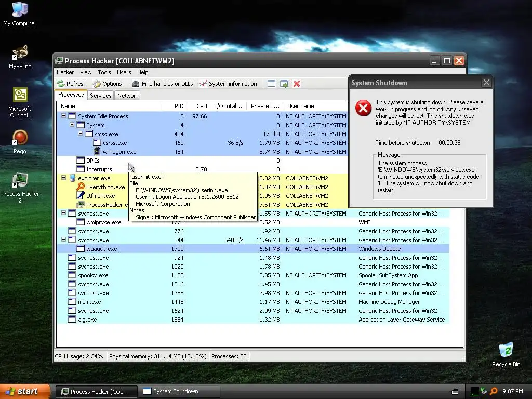
Task: Open the Help menu
Action: coord(142,72)
